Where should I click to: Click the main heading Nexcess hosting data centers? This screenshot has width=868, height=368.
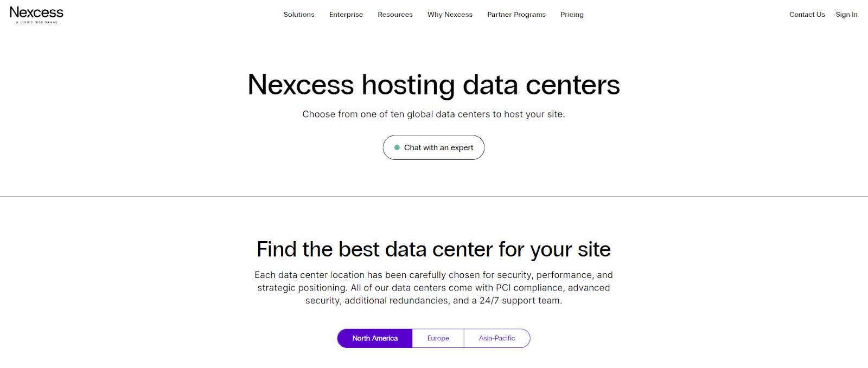tap(433, 85)
